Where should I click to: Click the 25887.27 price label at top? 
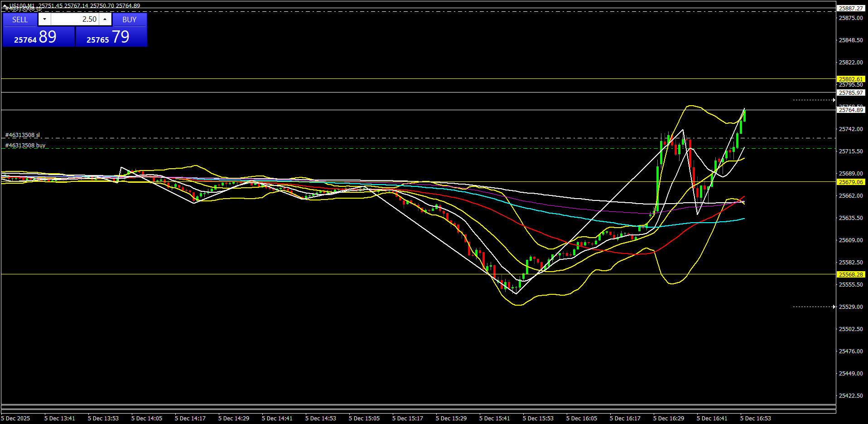click(851, 8)
